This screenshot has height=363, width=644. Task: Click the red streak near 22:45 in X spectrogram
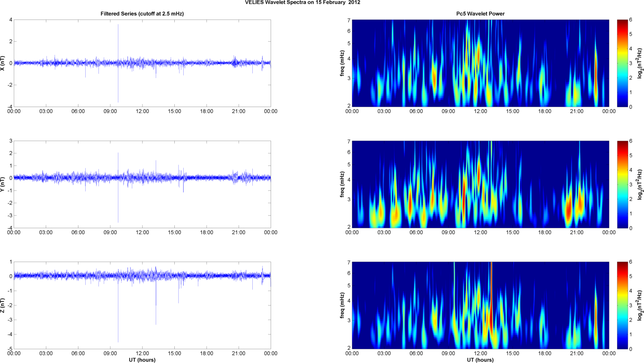(x=596, y=73)
